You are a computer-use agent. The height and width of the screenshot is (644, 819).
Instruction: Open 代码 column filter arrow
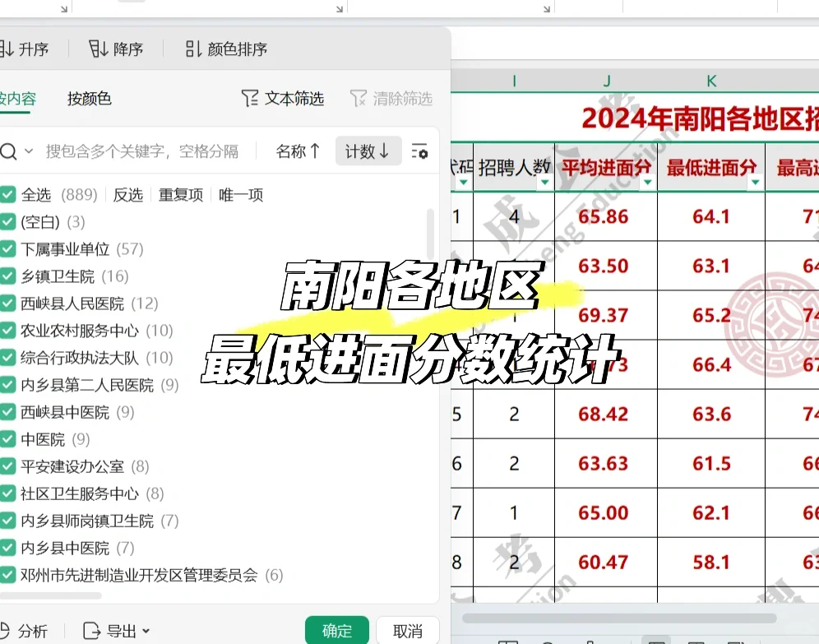coord(463,183)
